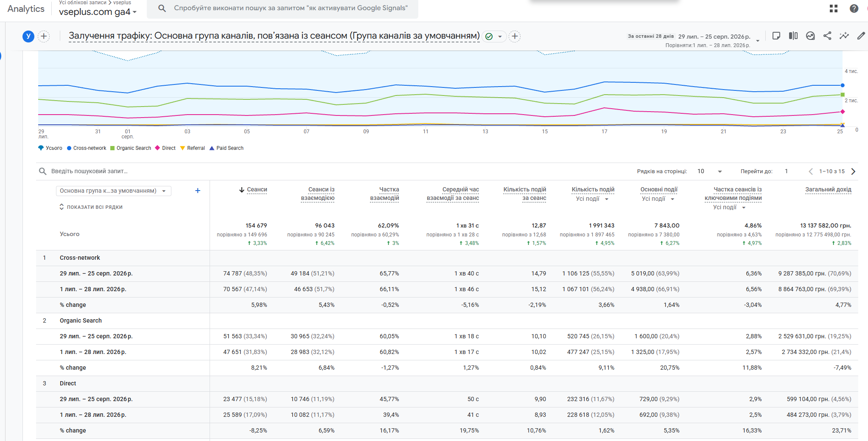The width and height of the screenshot is (868, 441).
Task: Sort table by Загальний дохід column
Action: point(828,190)
